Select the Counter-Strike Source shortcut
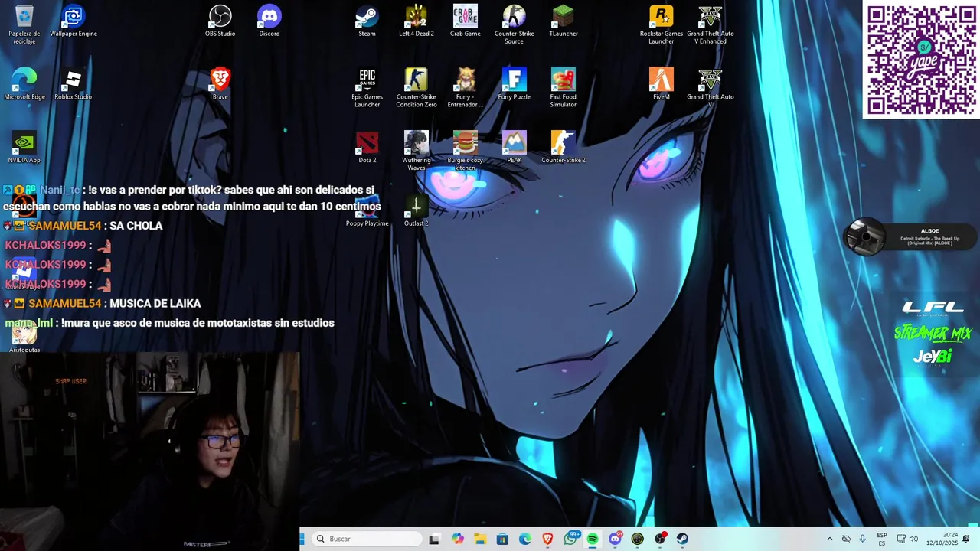Screen dimensions: 980x551 coord(514,24)
